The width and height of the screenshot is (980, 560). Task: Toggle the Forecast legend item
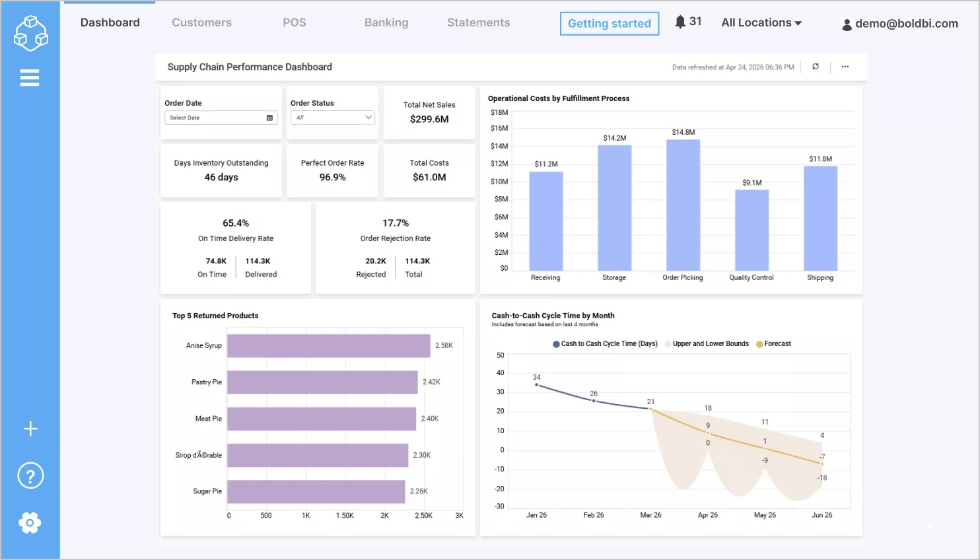click(773, 343)
